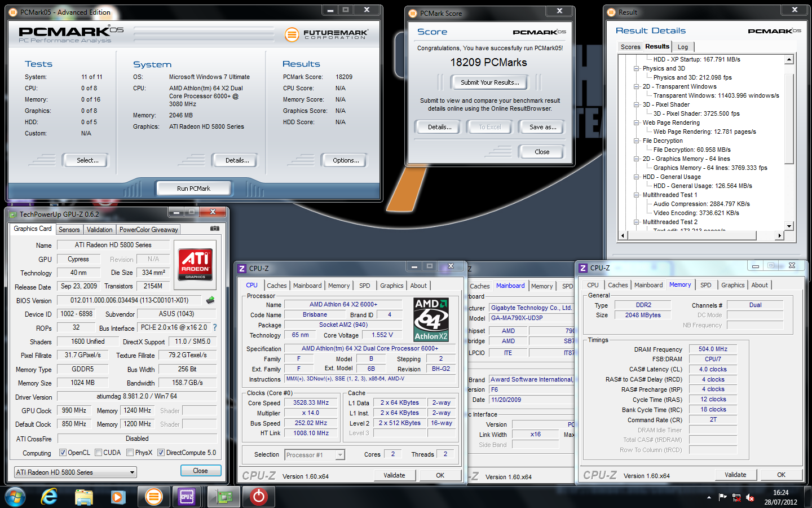The width and height of the screenshot is (812, 508).
Task: Open the PowerColor Giveaway tab
Action: (x=148, y=230)
